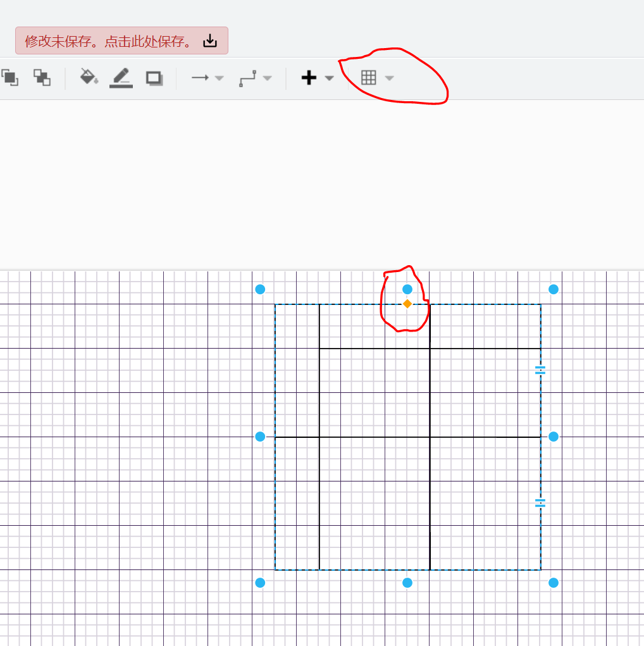Expand the insert plus dropdown caret
Screen dimensions: 644x646
(329, 78)
